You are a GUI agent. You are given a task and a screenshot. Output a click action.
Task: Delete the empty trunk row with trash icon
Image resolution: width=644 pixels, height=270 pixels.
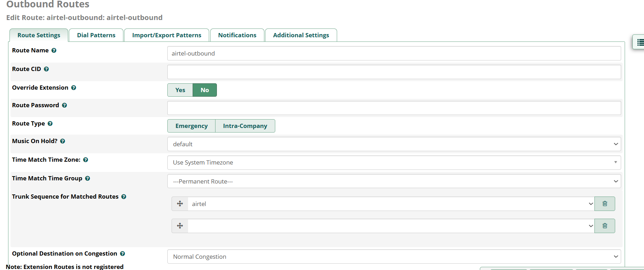[x=605, y=226]
